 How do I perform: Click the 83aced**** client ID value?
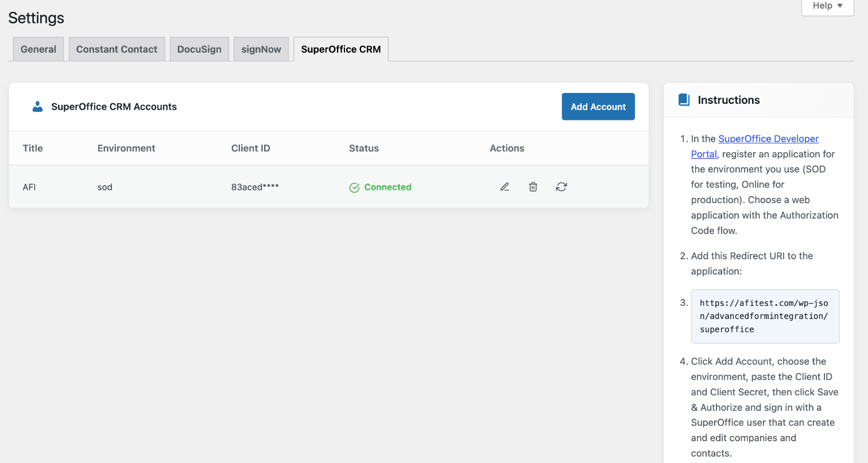point(255,187)
